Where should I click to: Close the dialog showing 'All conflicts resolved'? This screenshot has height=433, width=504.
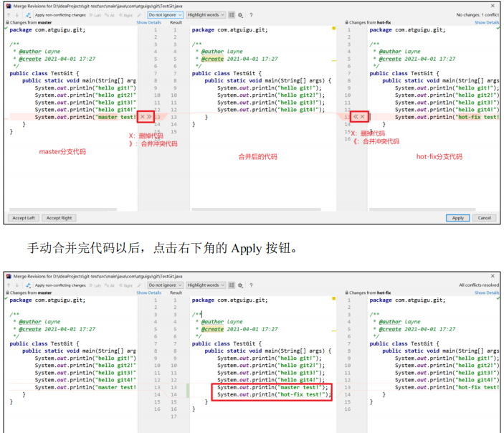(493, 276)
